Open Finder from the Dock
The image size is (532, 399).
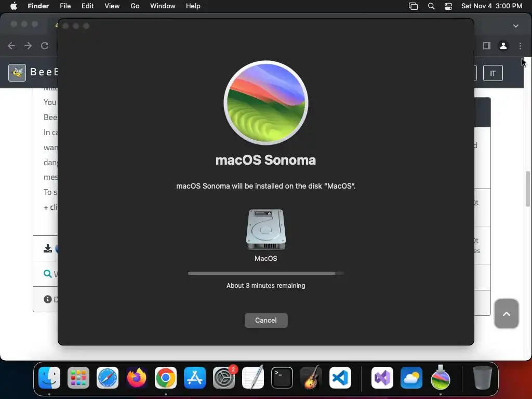tap(49, 378)
